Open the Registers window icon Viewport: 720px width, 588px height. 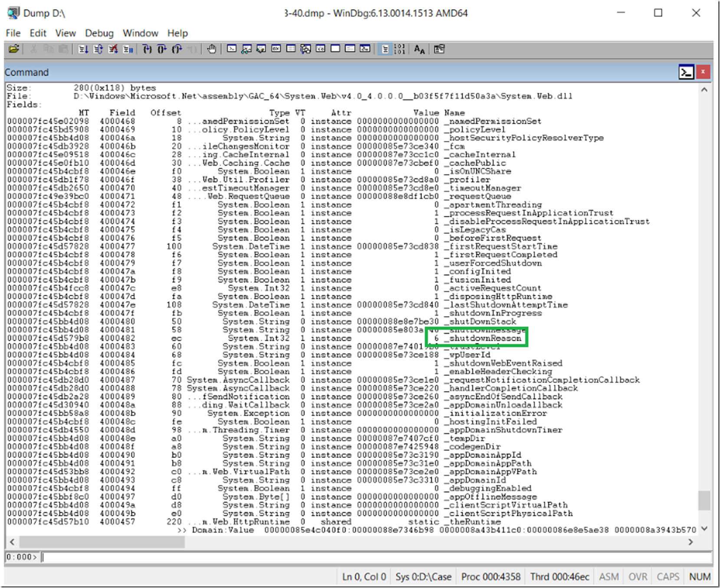point(276,49)
